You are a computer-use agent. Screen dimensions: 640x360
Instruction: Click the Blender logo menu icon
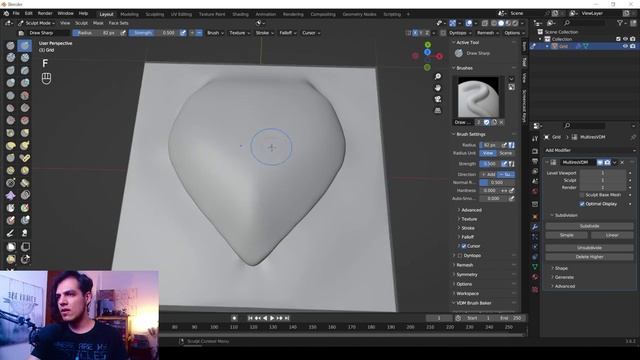pos(6,13)
